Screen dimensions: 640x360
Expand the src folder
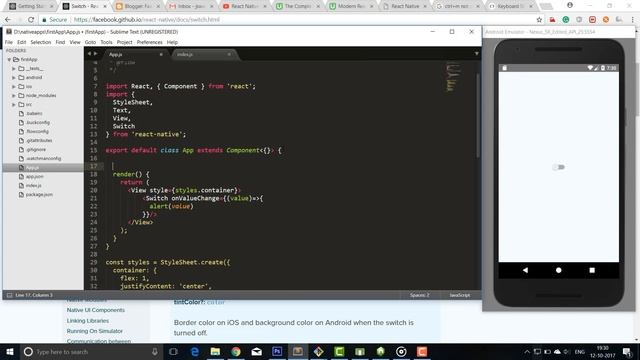14,104
